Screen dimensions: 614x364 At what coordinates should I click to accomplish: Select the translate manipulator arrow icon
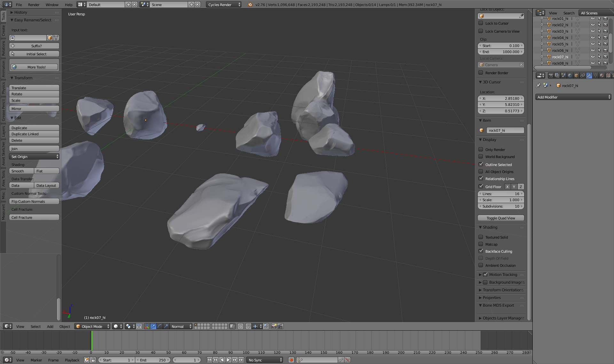[153, 326]
